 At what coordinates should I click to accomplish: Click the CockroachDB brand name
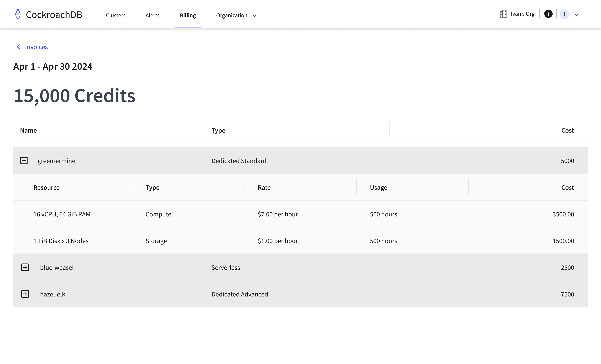[x=54, y=15]
